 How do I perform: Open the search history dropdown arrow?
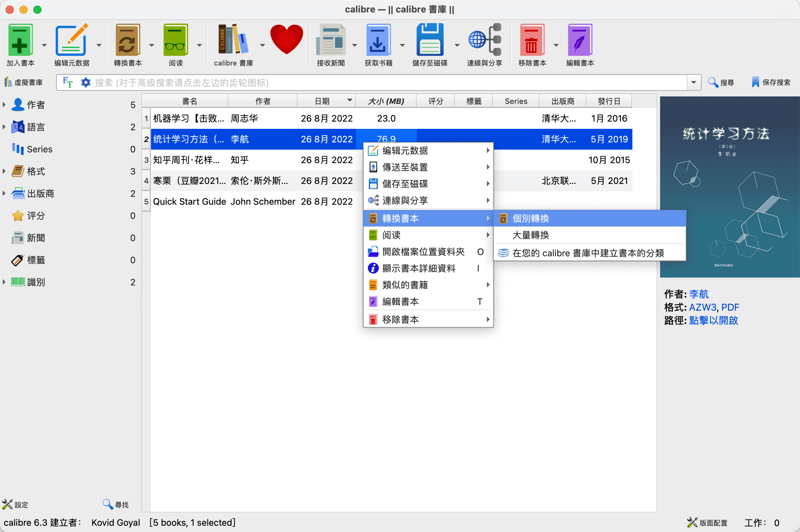pos(694,82)
